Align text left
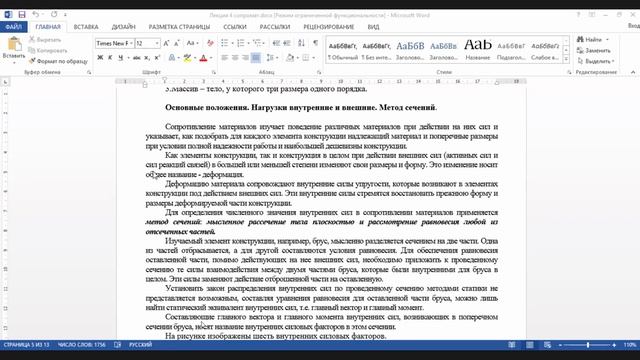Screen dimensions: 640x360 click(224, 58)
